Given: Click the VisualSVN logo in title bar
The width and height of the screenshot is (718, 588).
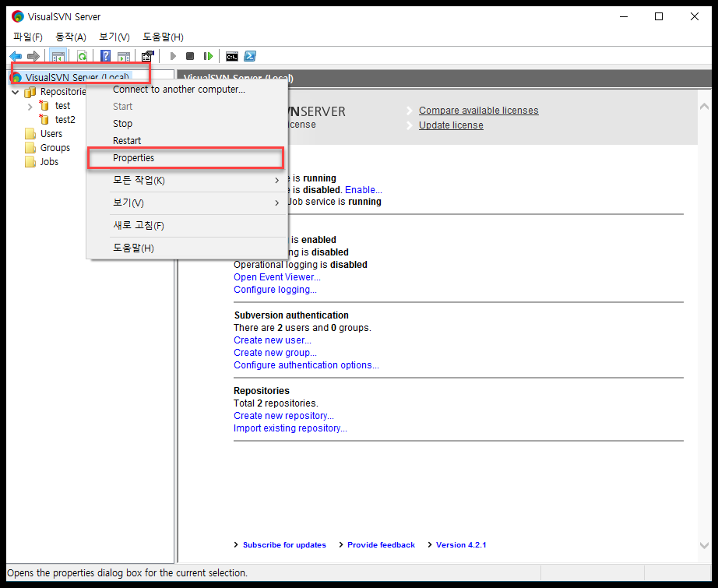Looking at the screenshot, I should (x=18, y=17).
